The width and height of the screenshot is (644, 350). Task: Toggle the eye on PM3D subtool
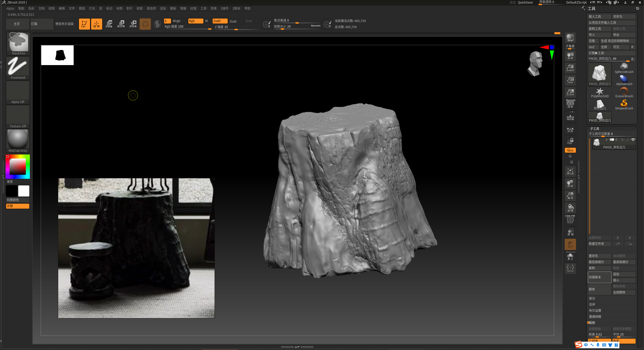633,140
